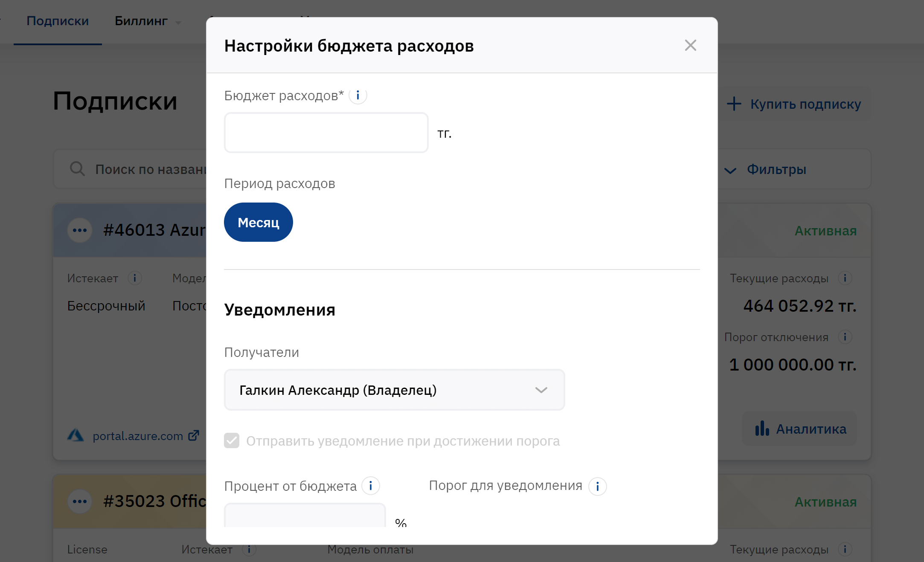
Task: Click the budget amount input field
Action: pyautogui.click(x=326, y=133)
